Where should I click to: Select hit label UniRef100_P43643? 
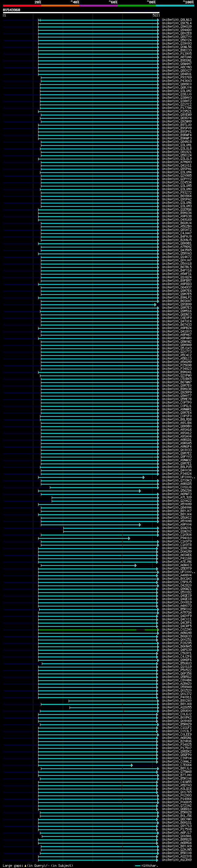177,81
